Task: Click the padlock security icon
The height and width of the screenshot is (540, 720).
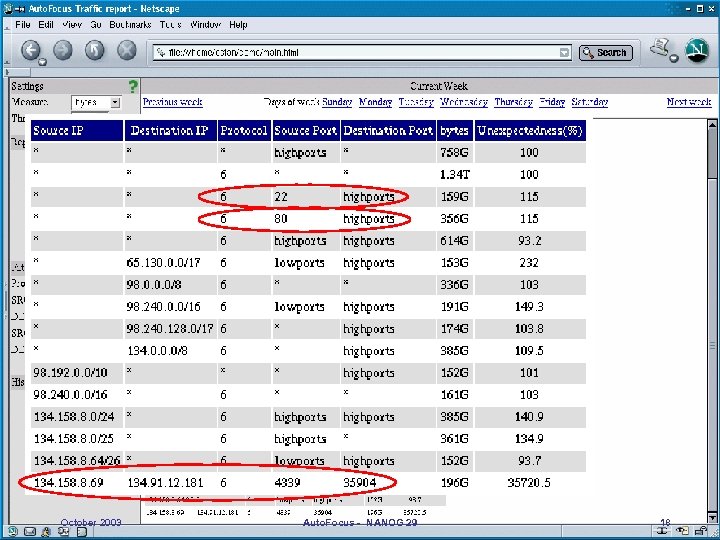Action: tap(700, 532)
